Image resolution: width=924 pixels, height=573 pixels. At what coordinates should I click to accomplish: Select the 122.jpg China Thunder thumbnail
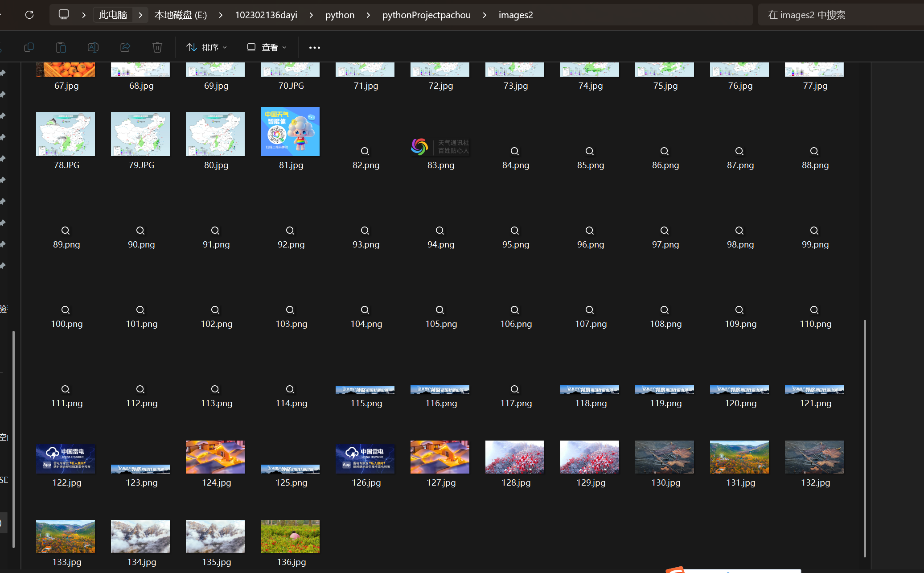66,458
